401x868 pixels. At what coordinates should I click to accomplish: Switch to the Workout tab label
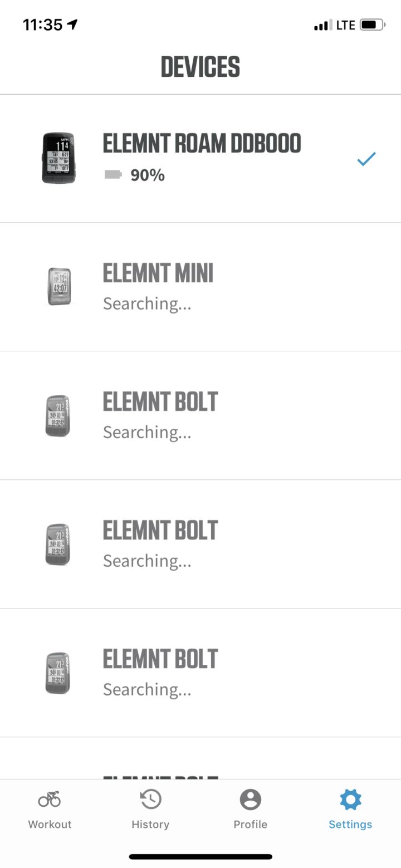tap(50, 824)
